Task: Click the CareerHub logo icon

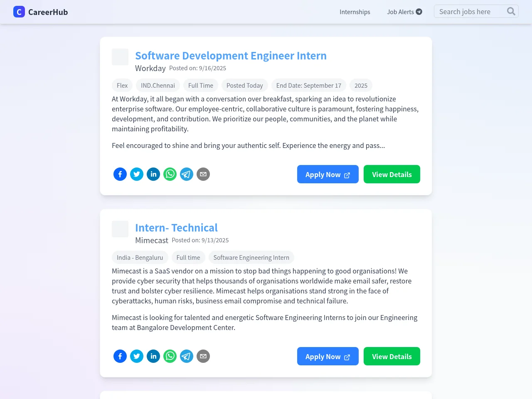Action: pos(19,12)
